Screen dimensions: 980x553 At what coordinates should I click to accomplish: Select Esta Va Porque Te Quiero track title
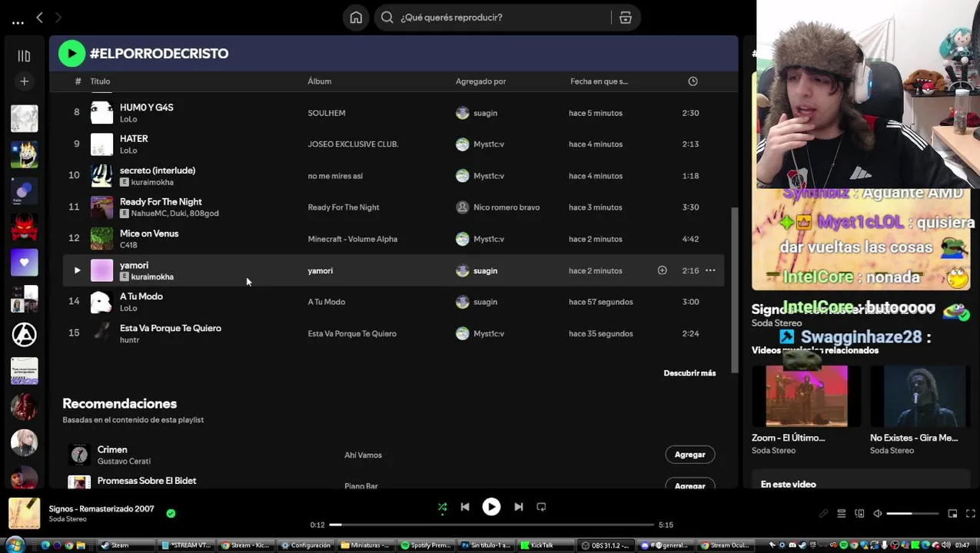(171, 328)
